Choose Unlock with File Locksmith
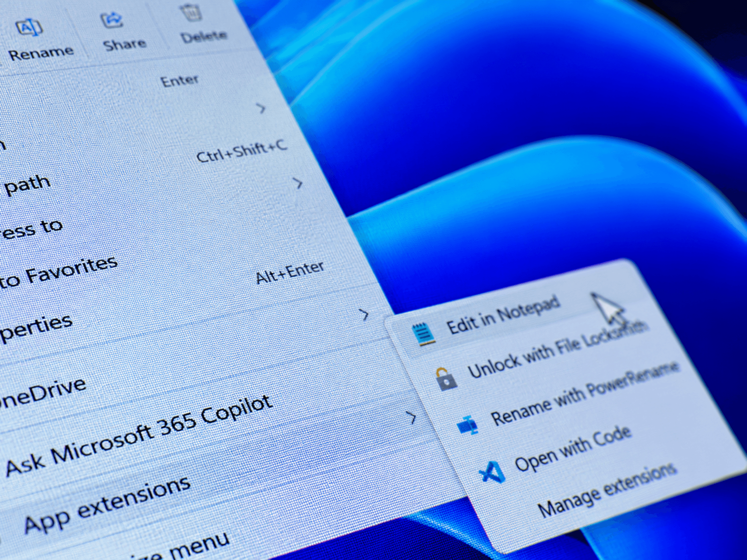 pos(558,349)
